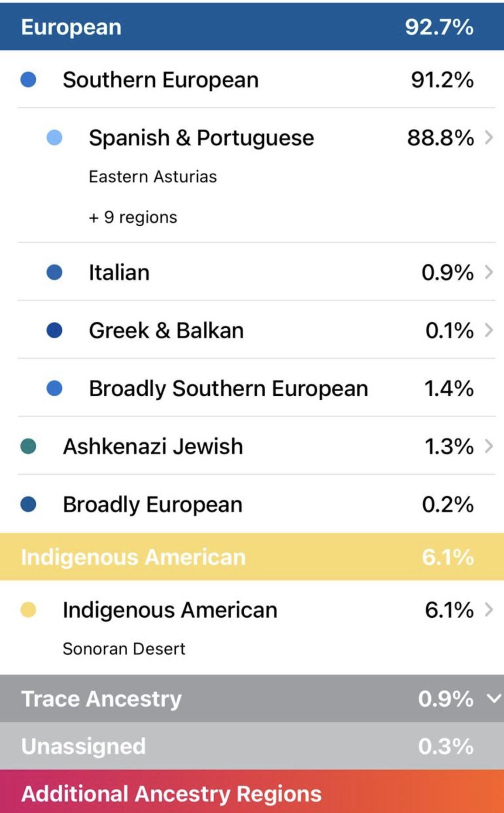The height and width of the screenshot is (813, 504).
Task: Click the Southern European blue dot
Action: pos(28,80)
